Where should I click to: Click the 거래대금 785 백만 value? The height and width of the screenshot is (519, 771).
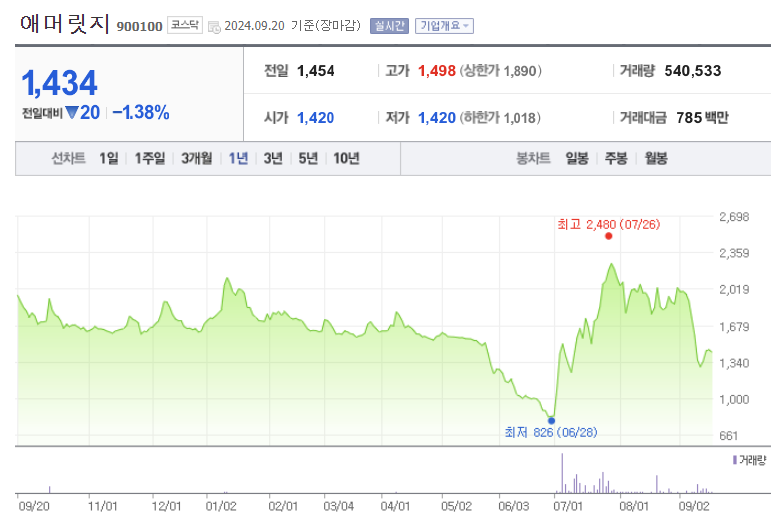coord(702,118)
